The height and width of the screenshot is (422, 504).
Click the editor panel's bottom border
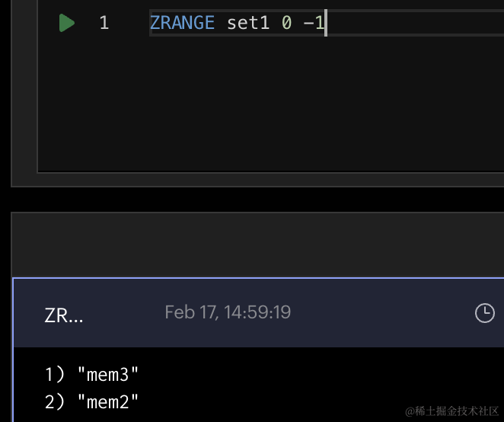click(x=270, y=173)
